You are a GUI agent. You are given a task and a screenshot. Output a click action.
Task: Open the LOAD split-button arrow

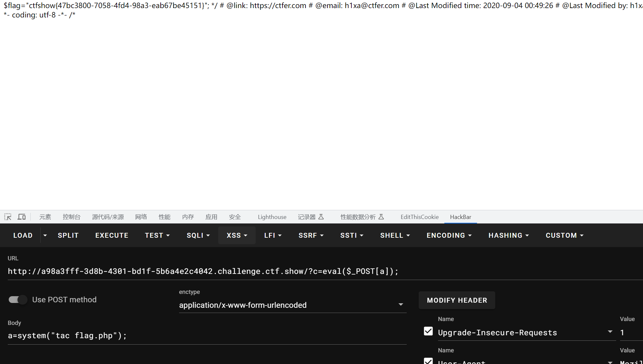point(45,235)
